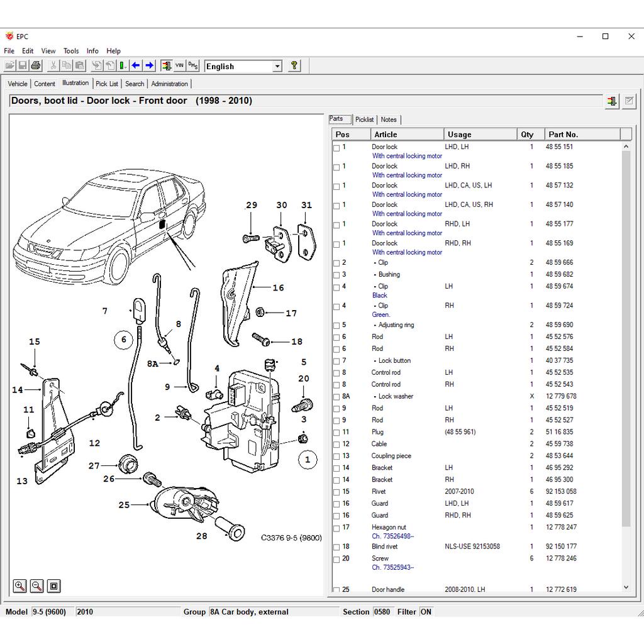644x644 pixels.
Task: Click the Print toolbar icon
Action: (x=35, y=66)
